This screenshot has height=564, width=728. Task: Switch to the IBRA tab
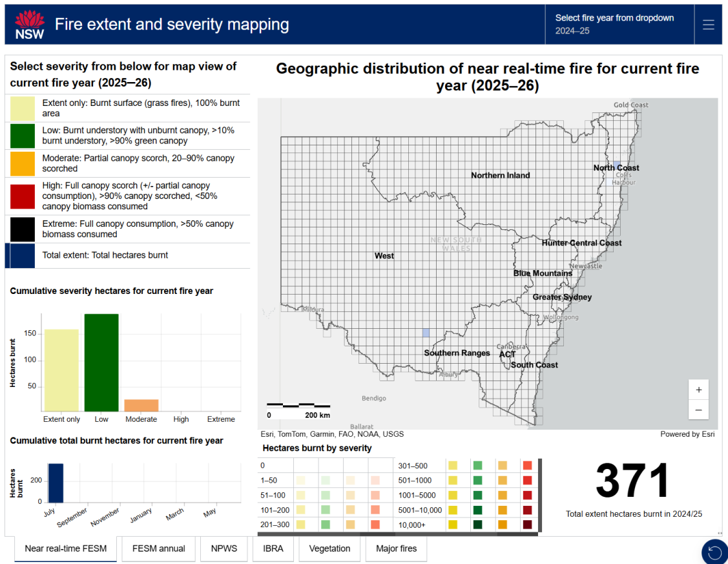click(x=273, y=548)
